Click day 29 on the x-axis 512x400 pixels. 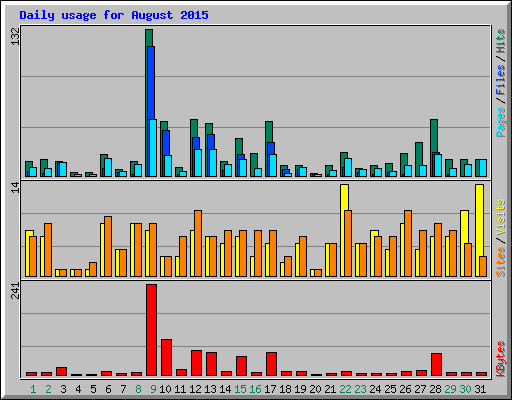450,389
